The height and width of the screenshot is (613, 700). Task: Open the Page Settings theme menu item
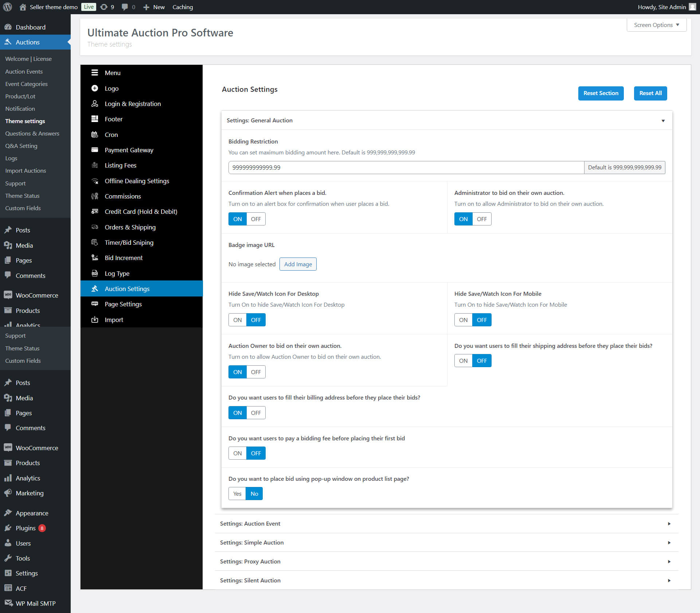click(x=141, y=304)
